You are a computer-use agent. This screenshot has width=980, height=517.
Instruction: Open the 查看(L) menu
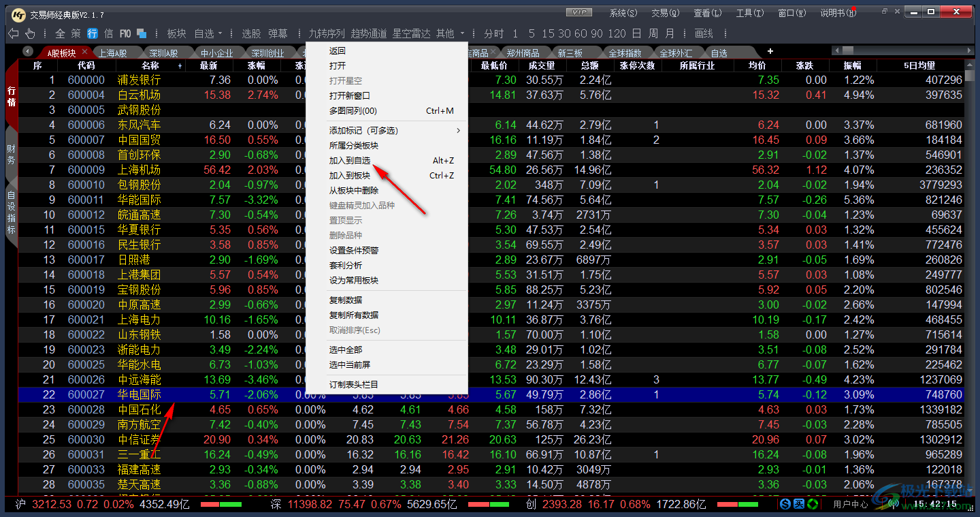tap(708, 13)
